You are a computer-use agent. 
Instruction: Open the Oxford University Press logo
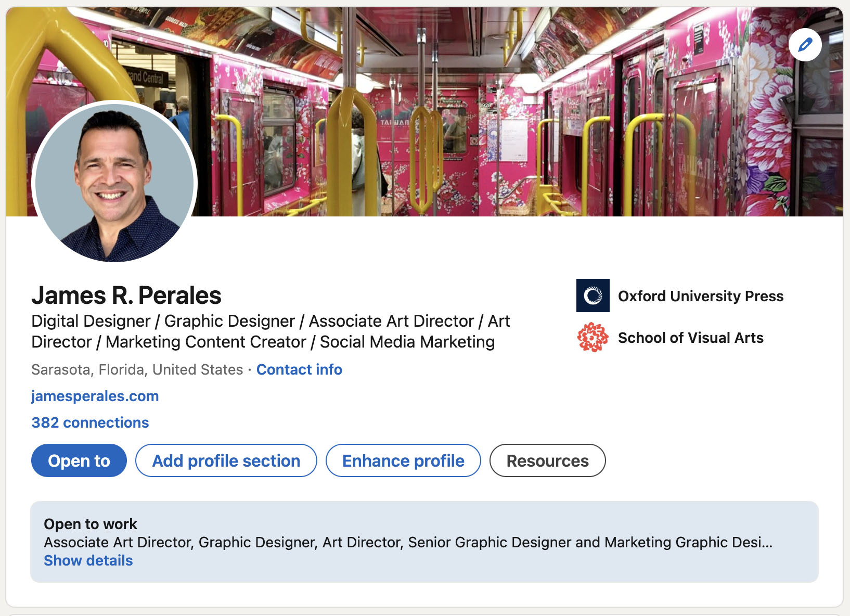tap(593, 296)
